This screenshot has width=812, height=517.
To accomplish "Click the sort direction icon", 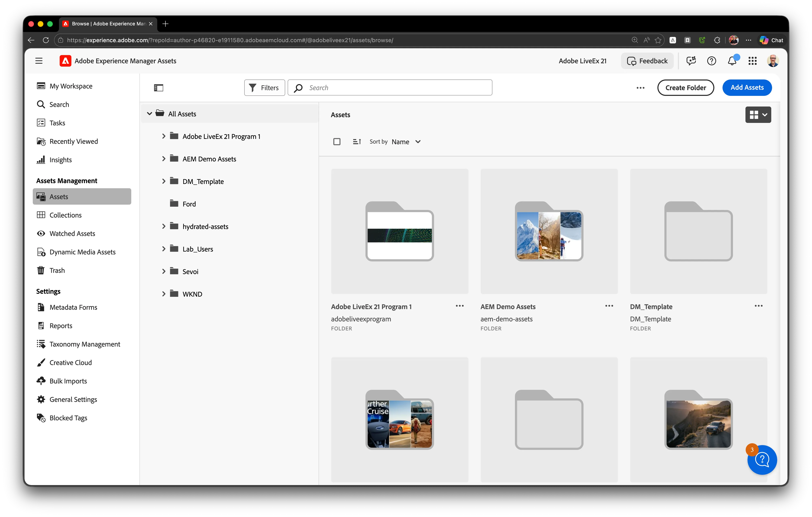I will 357,142.
